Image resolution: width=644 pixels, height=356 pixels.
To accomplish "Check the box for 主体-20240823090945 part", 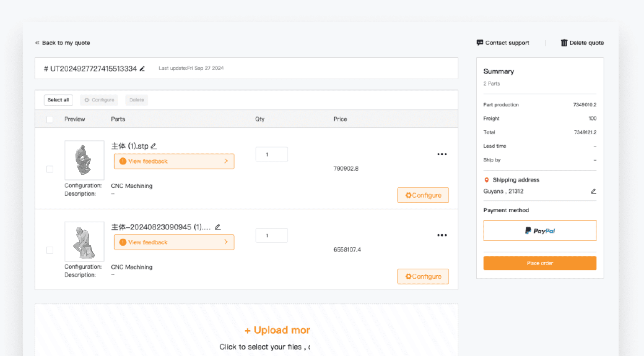I will pos(50,250).
